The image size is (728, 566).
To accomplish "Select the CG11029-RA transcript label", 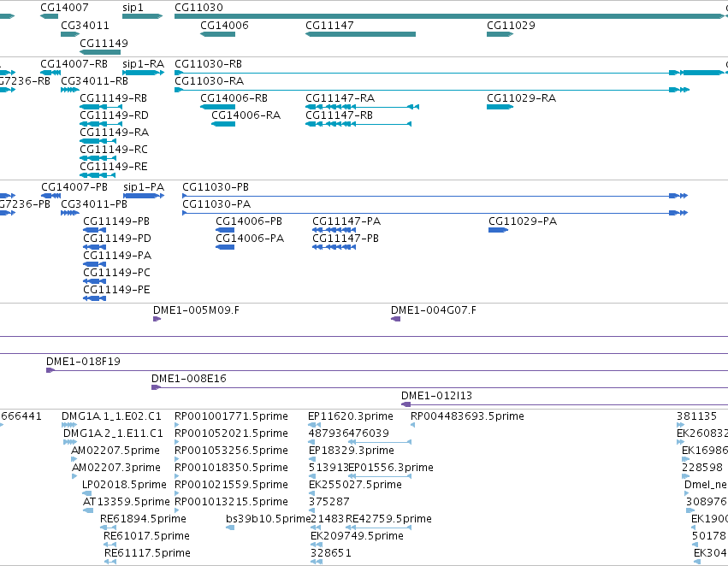I will [x=521, y=97].
